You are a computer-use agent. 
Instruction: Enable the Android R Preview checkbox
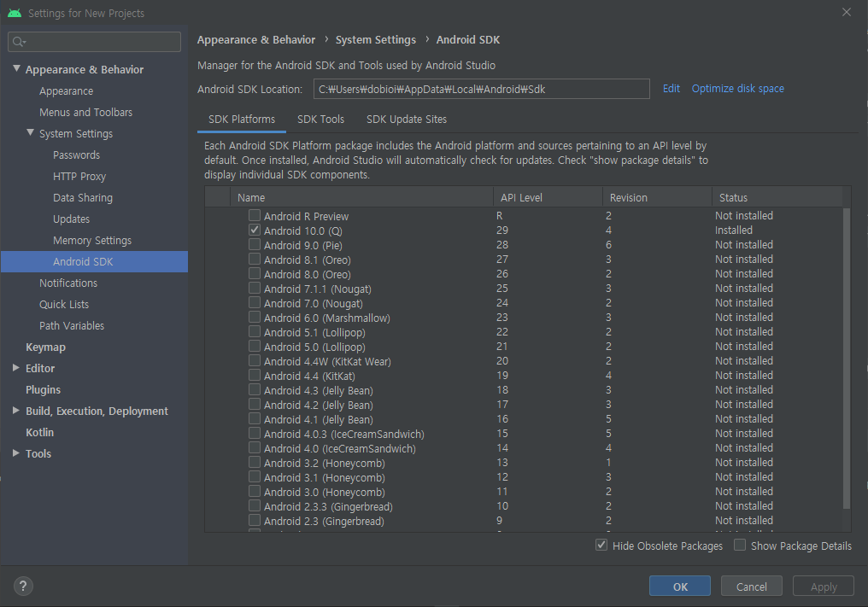[255, 215]
